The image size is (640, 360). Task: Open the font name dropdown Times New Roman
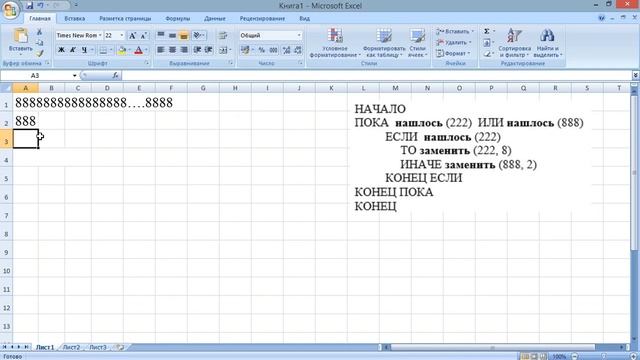(100, 36)
